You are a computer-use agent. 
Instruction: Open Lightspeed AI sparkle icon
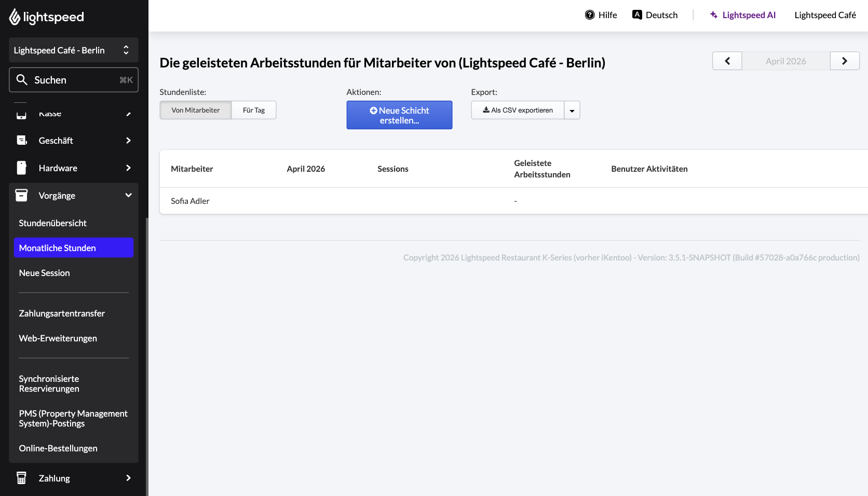[714, 15]
